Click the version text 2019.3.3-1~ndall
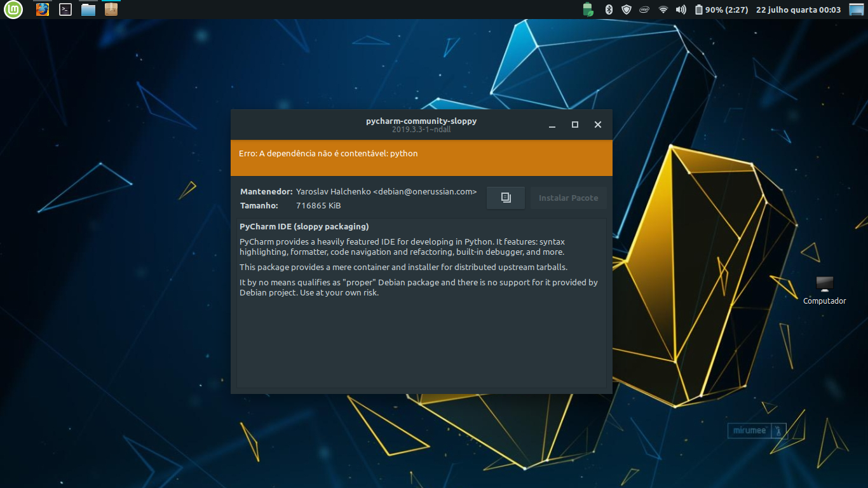The image size is (868, 488). tap(421, 130)
